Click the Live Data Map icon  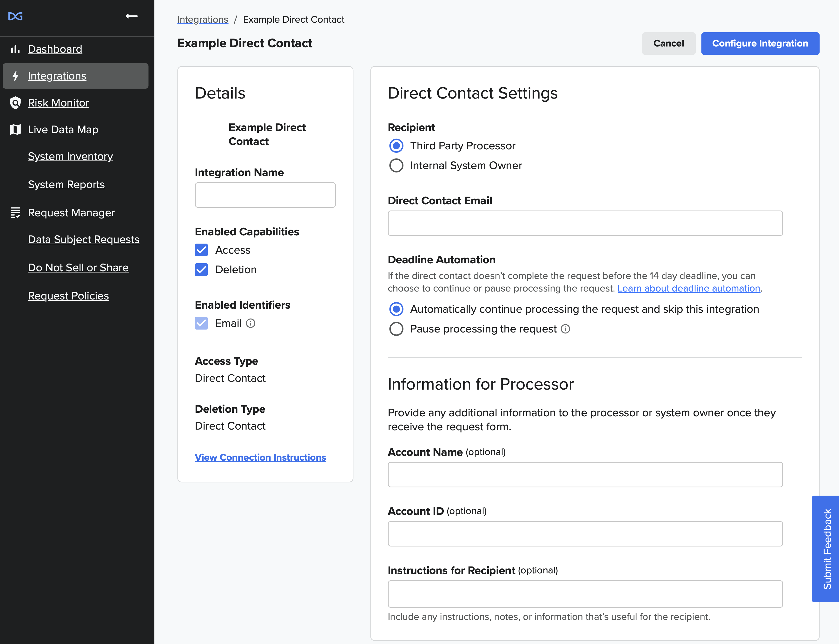click(x=15, y=130)
